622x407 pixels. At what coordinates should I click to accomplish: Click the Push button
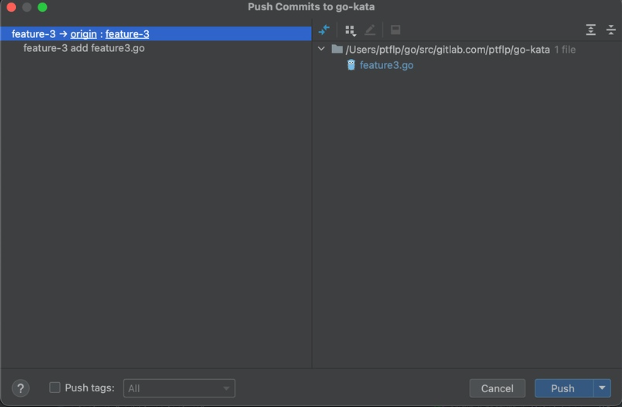(562, 388)
